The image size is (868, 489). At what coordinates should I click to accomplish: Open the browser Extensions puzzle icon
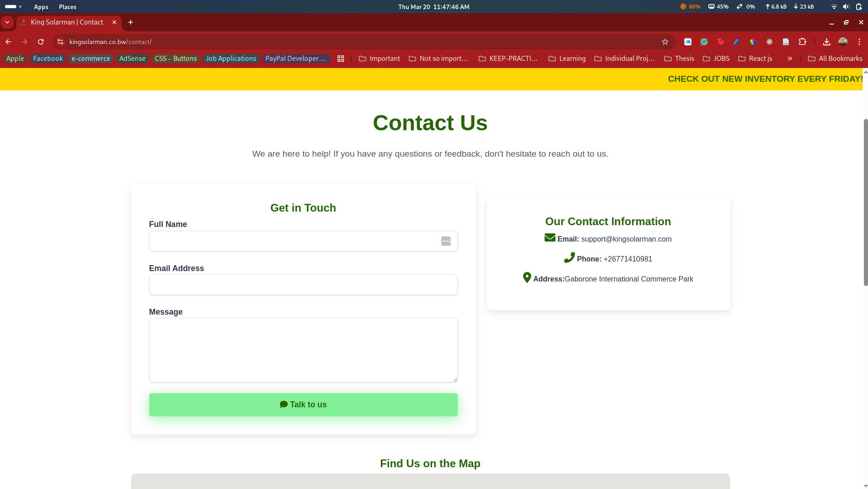(x=802, y=42)
